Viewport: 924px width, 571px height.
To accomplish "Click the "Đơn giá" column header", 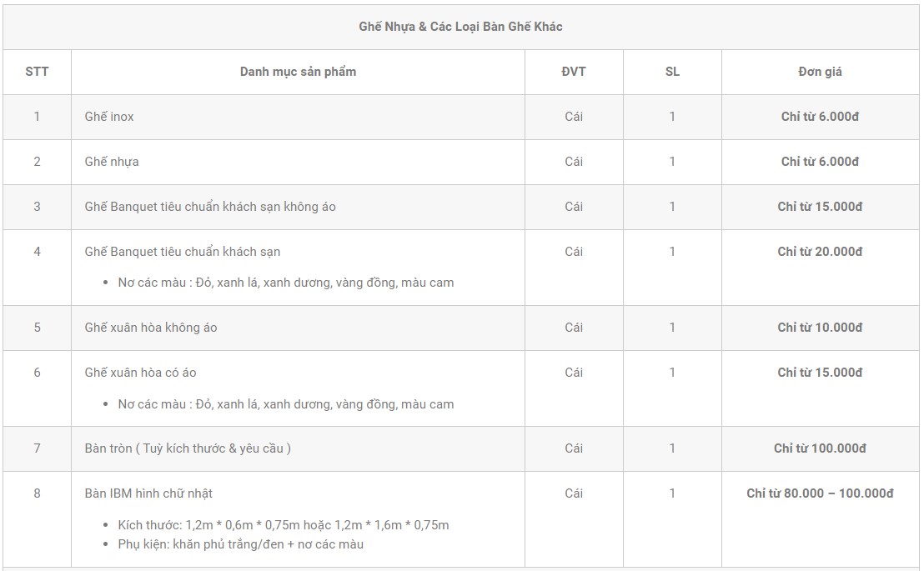I will (x=820, y=72).
